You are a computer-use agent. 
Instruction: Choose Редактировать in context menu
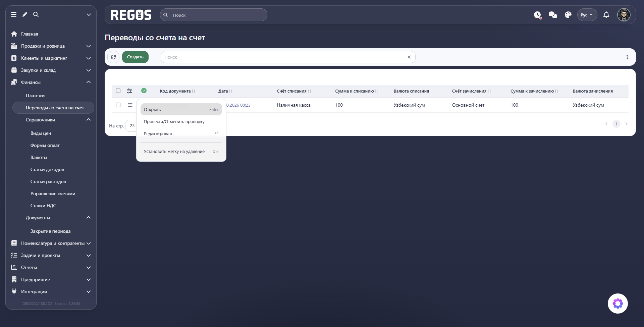[x=181, y=134]
